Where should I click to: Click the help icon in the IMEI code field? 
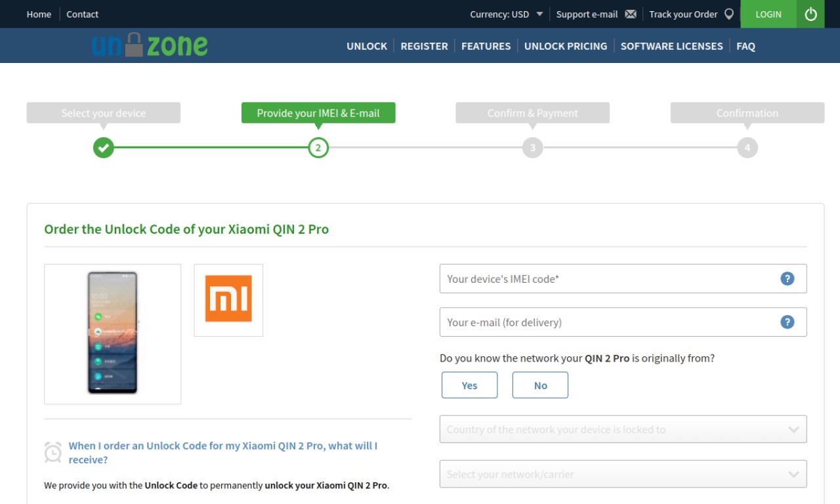coord(787,278)
